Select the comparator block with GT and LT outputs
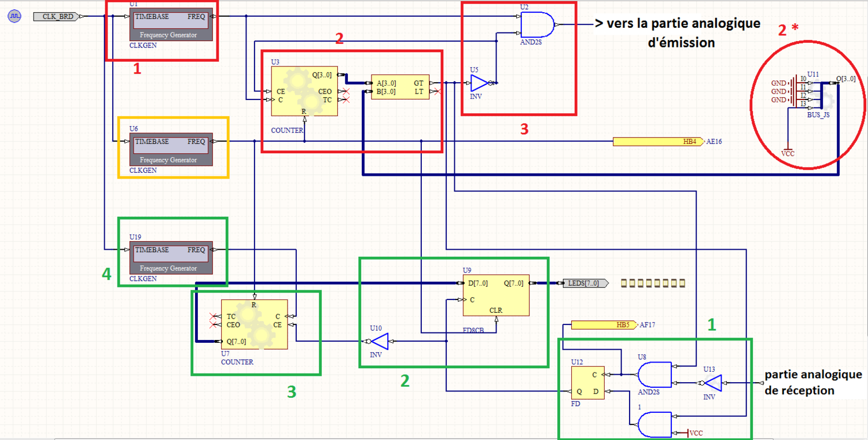 (x=400, y=87)
